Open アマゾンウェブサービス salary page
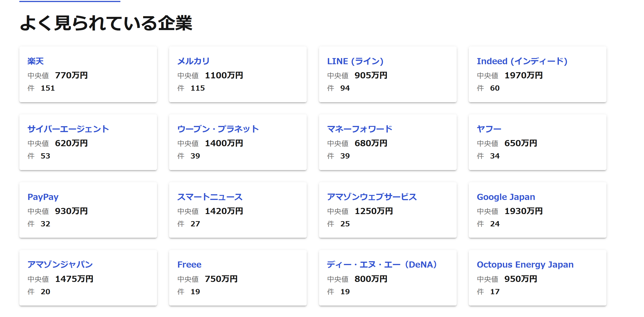Viewport: 644px width, 317px height. 372,197
